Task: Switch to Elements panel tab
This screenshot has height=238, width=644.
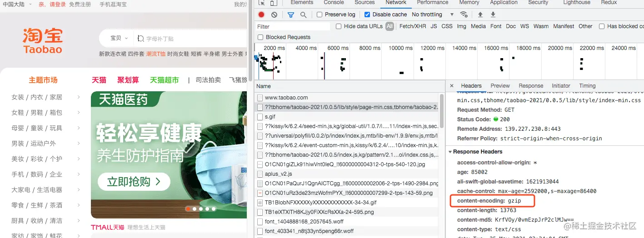Action: [302, 3]
